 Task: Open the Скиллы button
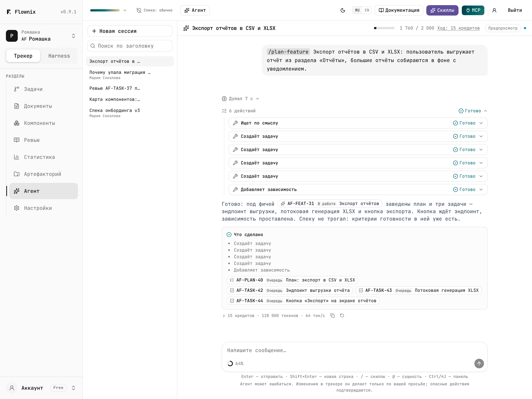[x=442, y=10]
